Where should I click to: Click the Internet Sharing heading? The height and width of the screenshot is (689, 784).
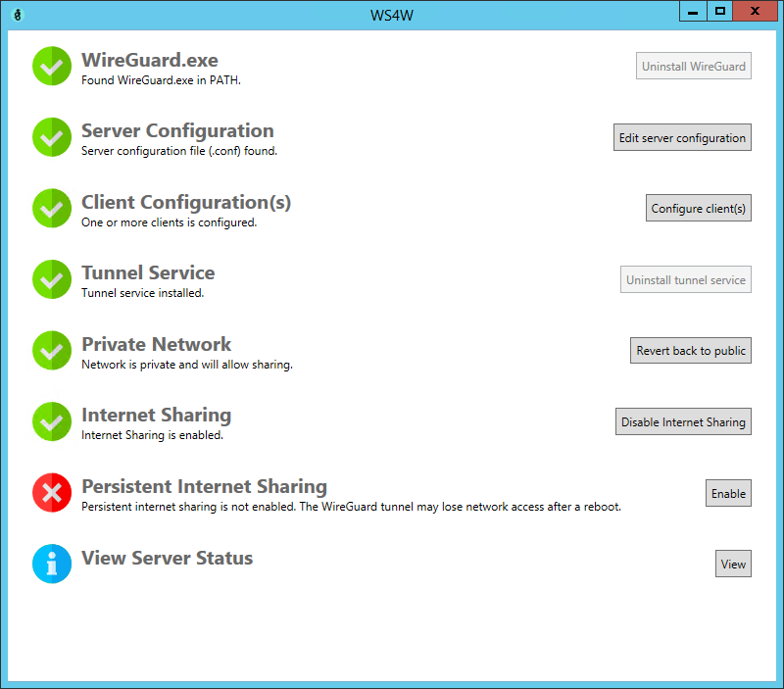pos(157,416)
